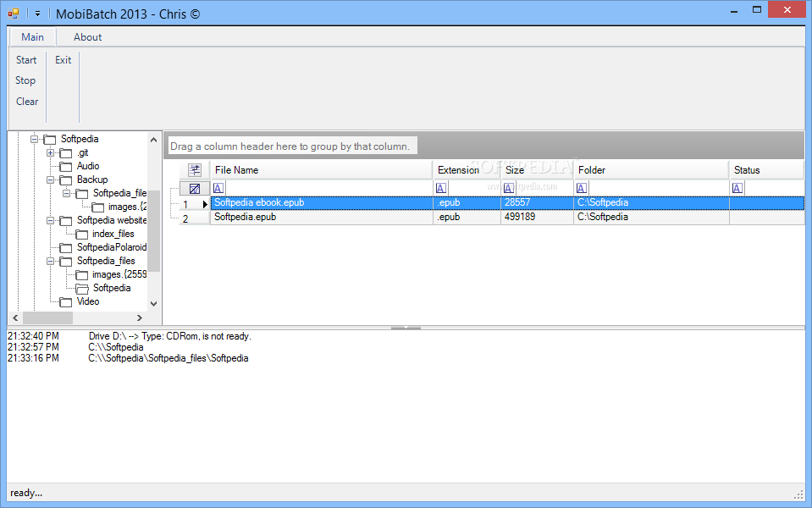The height and width of the screenshot is (508, 812).
Task: Select the SoftpediaPolaroid folder icon
Action: [66, 248]
